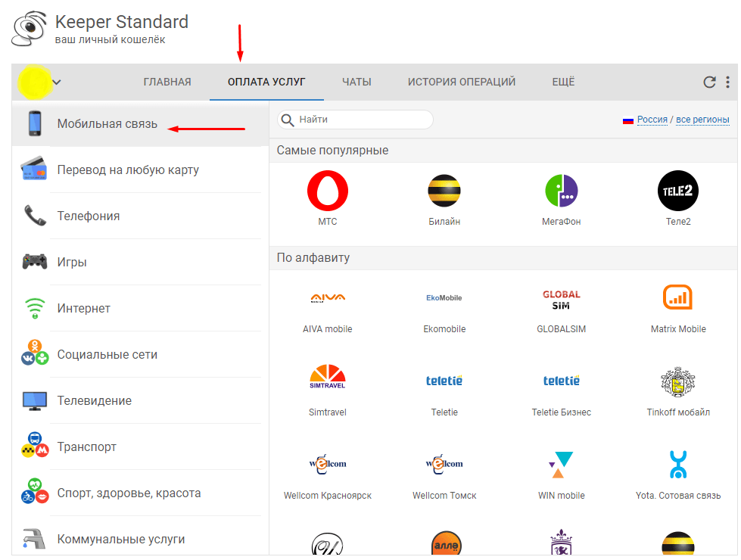Open the Мобильная связь category phone icon

coord(35,123)
